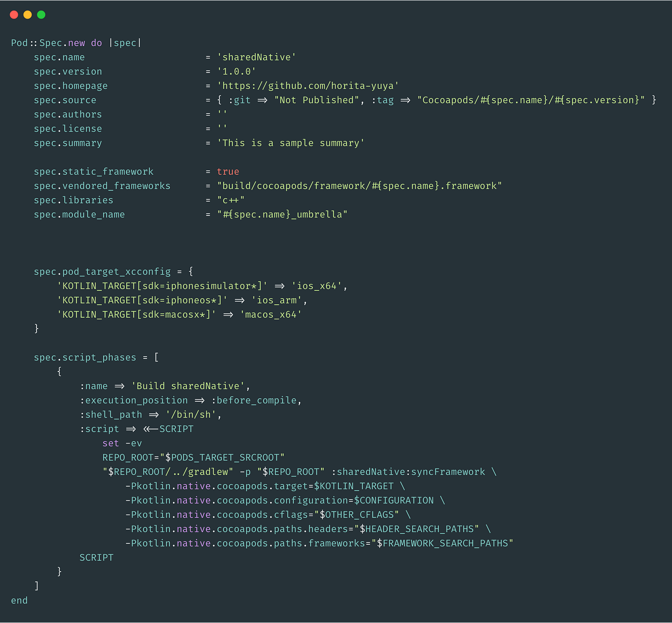Maximize the code window with the green button
The height and width of the screenshot is (623, 672).
(41, 14)
